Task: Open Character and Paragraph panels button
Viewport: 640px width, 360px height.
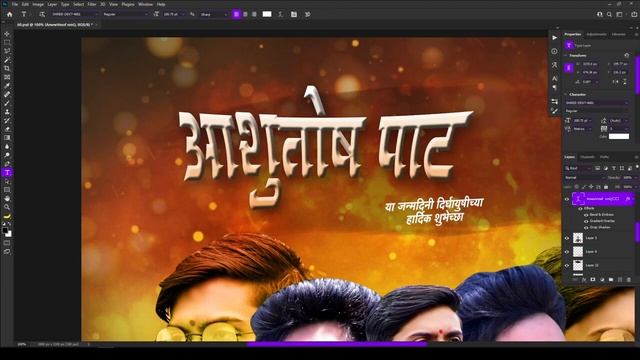Action: [x=294, y=14]
